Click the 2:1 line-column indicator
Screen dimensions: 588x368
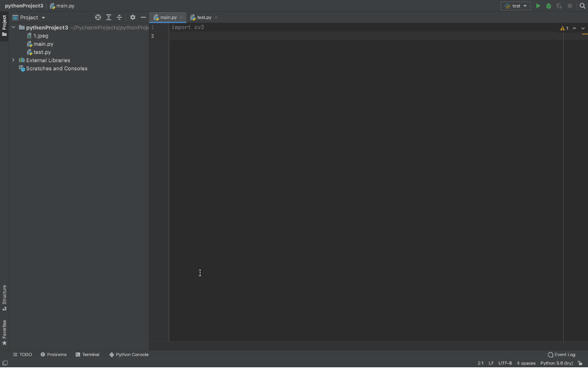[480, 363]
